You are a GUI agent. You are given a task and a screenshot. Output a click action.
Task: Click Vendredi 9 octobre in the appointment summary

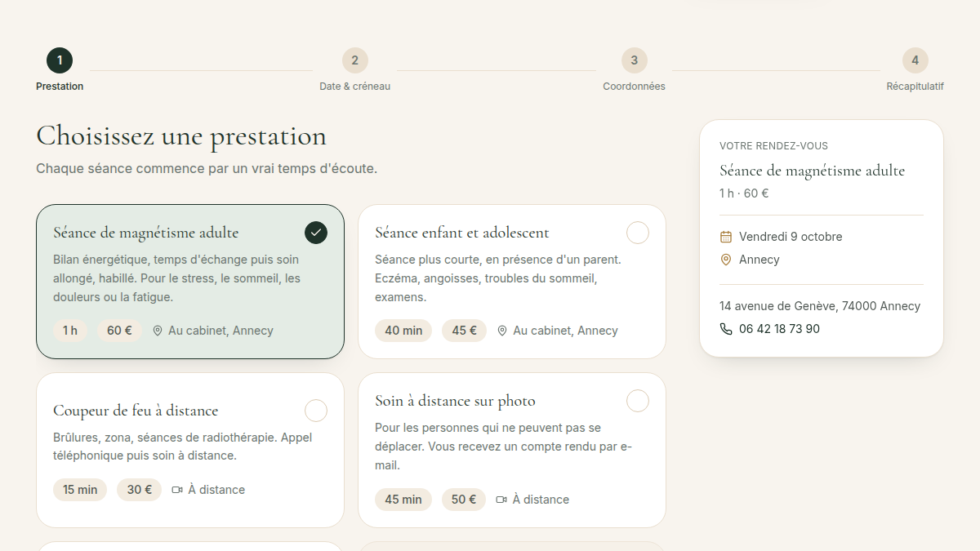click(791, 237)
